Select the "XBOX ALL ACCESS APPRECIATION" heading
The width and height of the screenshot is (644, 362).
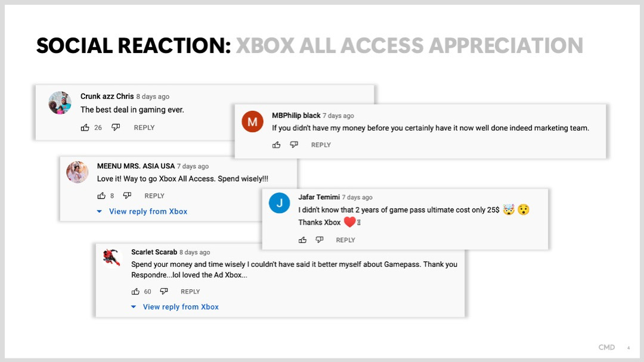pos(410,45)
